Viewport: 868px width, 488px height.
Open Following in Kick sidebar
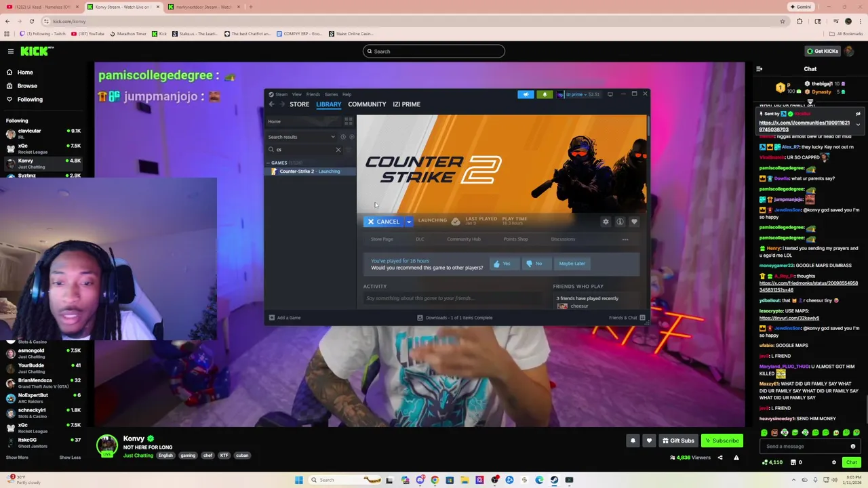[24, 99]
